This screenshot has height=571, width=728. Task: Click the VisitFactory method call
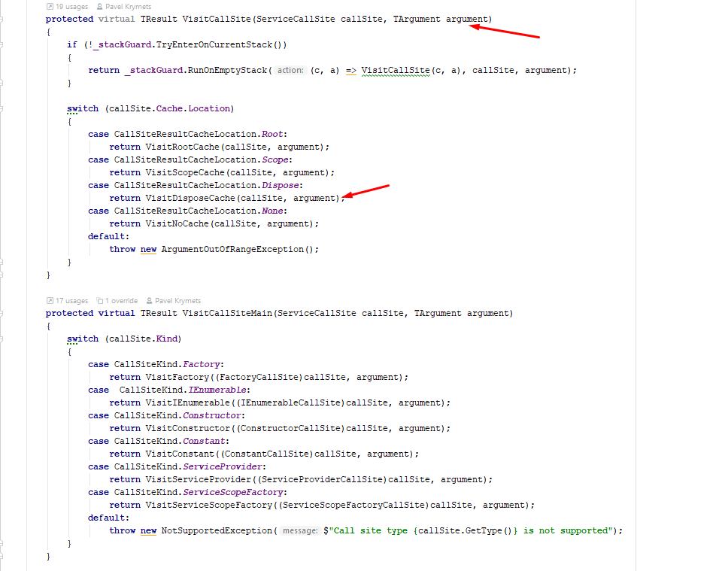177,377
